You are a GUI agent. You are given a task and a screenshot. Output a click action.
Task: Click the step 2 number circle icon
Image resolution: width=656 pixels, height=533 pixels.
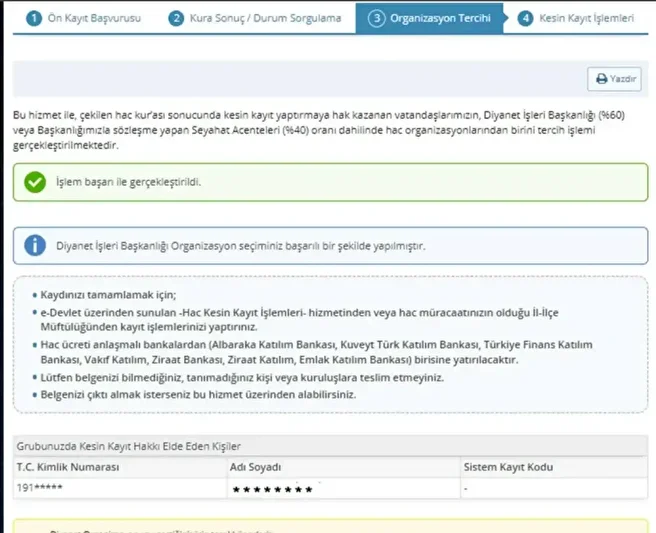click(x=176, y=18)
